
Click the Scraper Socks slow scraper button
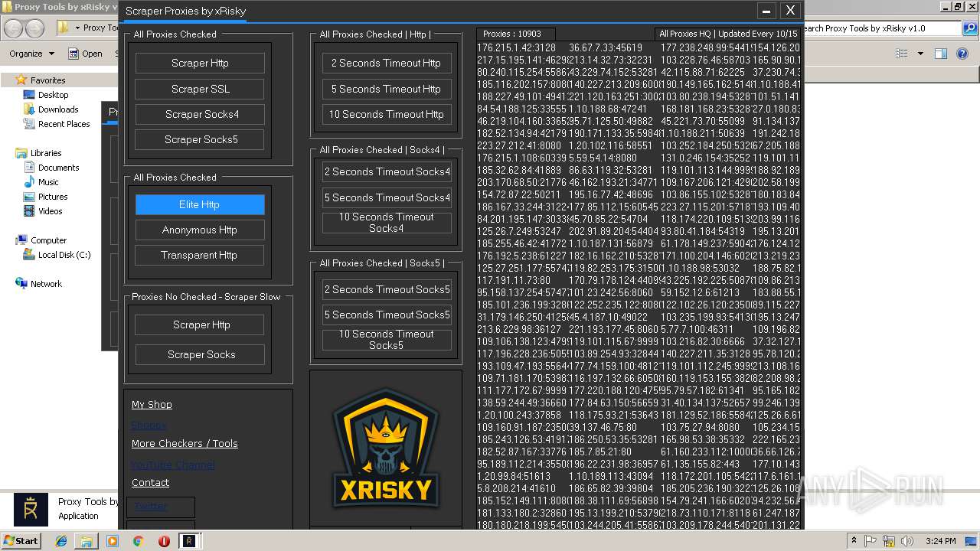point(200,354)
